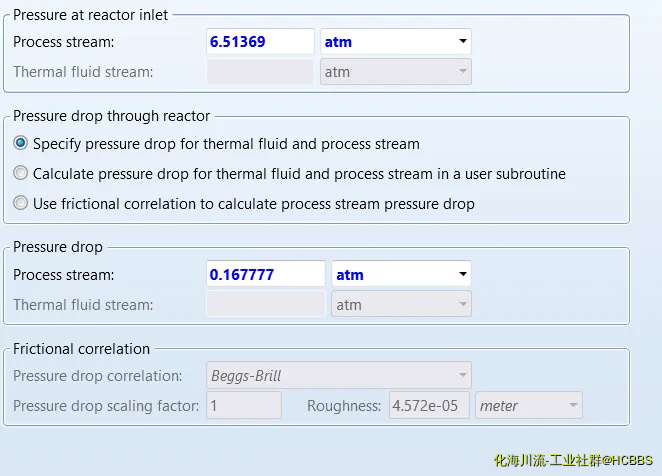Click inlet Process stream pressure field 6.51369
The image size is (662, 476).
260,41
